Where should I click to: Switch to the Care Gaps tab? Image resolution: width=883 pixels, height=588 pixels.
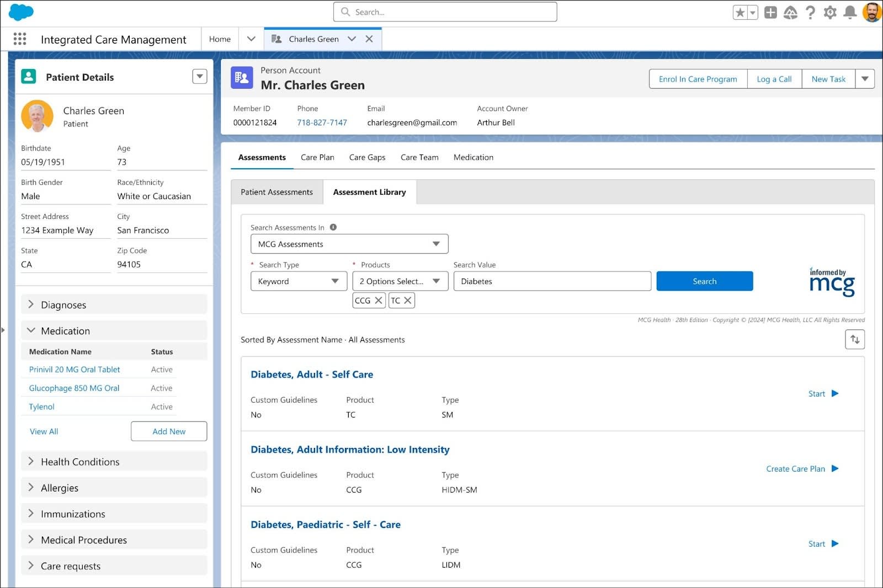pyautogui.click(x=367, y=157)
